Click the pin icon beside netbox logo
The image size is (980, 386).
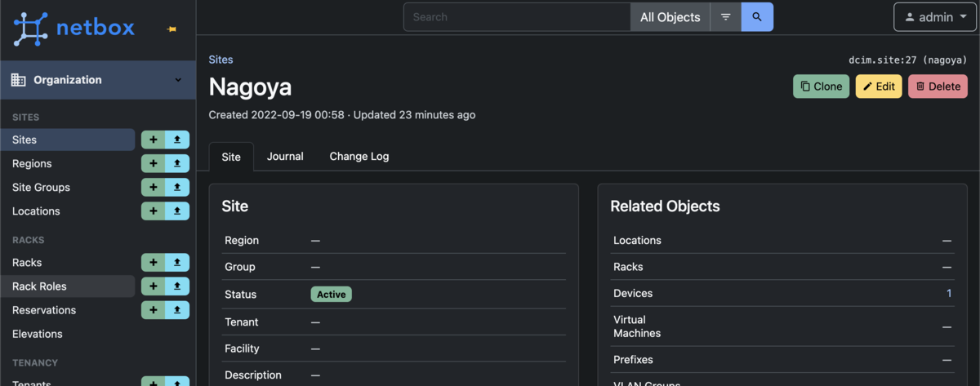tap(171, 29)
